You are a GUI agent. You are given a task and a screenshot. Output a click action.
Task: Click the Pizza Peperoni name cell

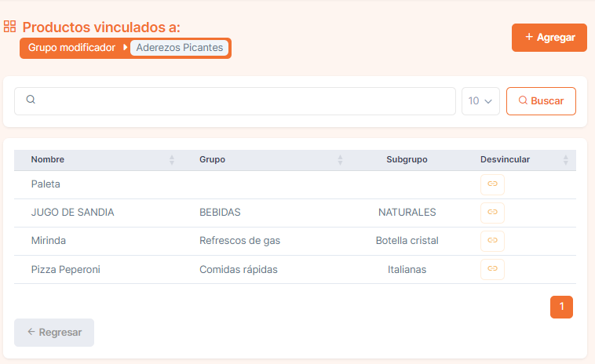click(66, 270)
